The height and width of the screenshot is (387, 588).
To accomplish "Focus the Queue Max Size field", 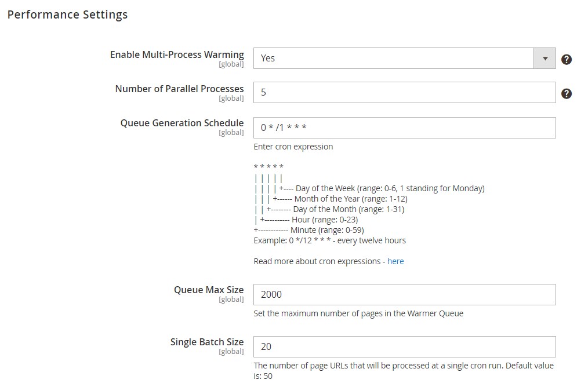I will [404, 294].
